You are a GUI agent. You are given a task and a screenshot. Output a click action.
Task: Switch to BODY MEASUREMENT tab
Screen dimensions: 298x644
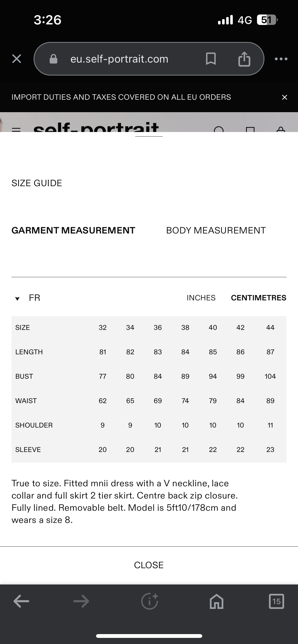(x=216, y=230)
